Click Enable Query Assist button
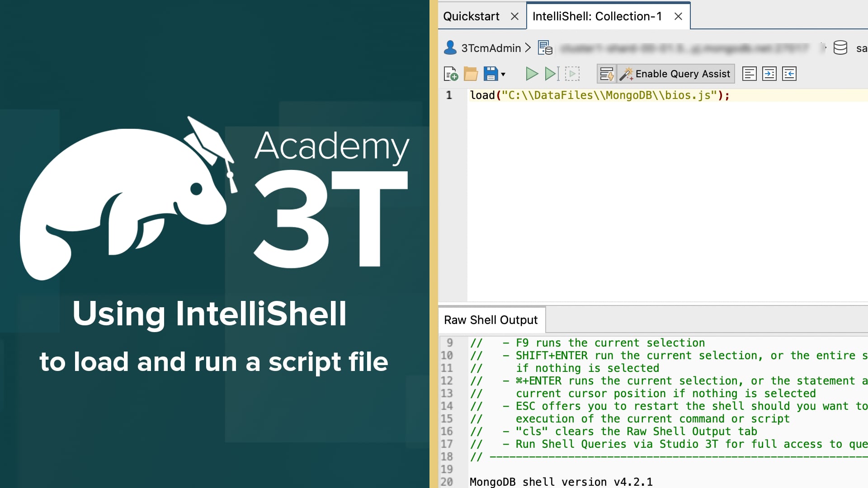Screen dimensions: 868x488 pyautogui.click(x=676, y=74)
